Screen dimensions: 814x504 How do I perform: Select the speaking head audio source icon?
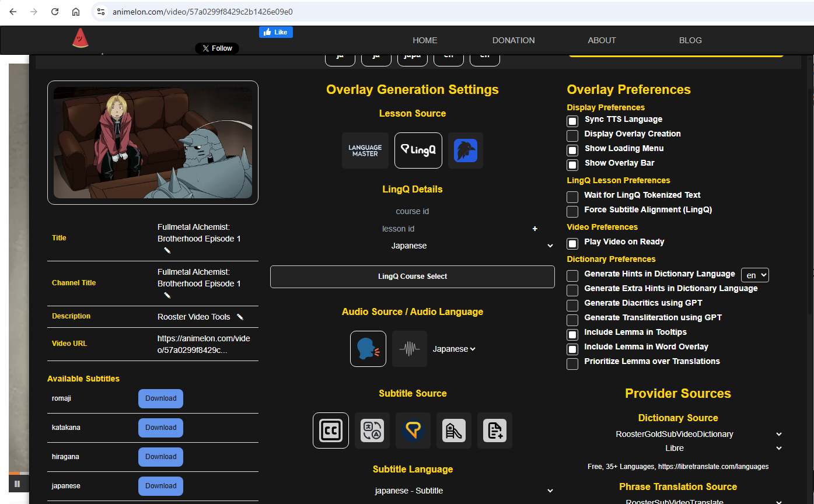click(x=368, y=349)
